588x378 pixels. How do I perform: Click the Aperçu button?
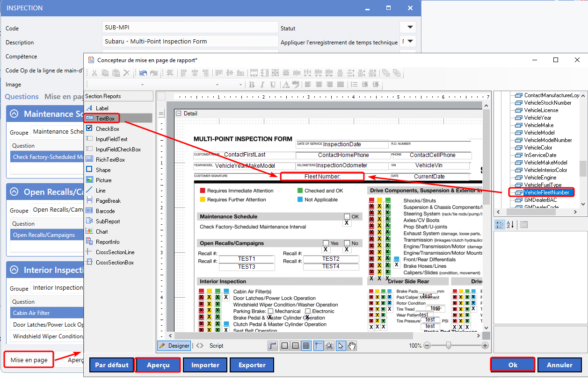tap(158, 365)
